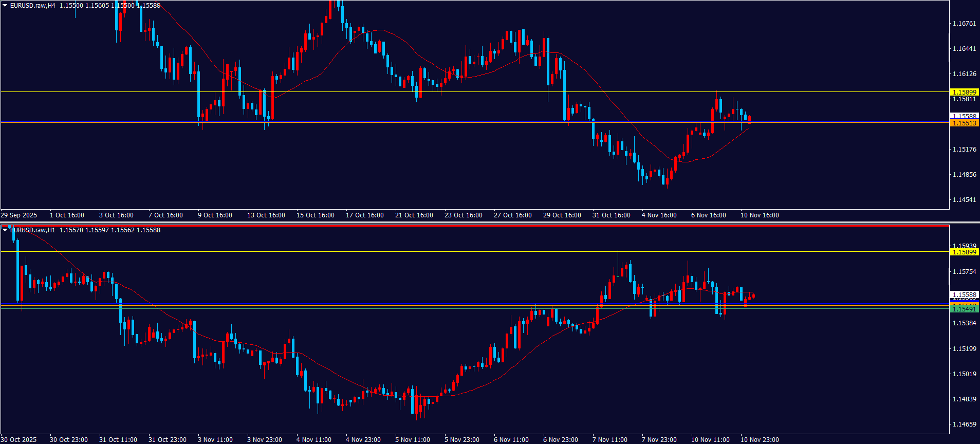980x444 pixels.
Task: Select yellow 1.15899 price tag on H1 chart
Action: click(964, 252)
